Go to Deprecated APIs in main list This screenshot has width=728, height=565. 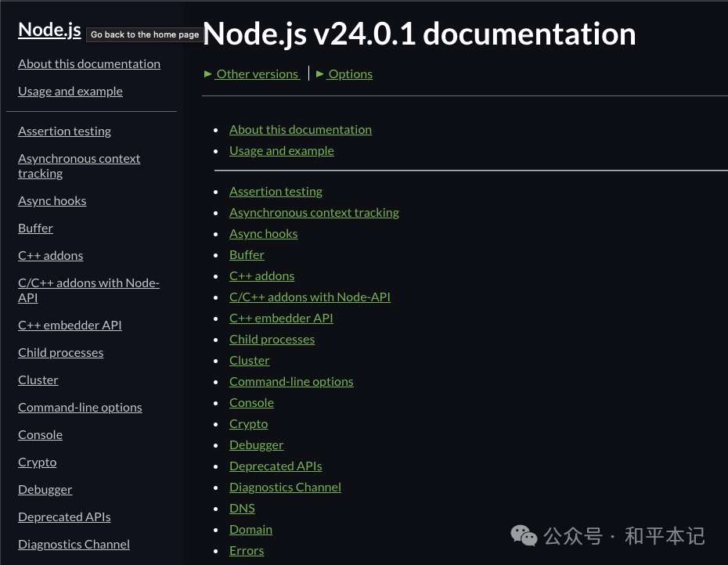276,466
